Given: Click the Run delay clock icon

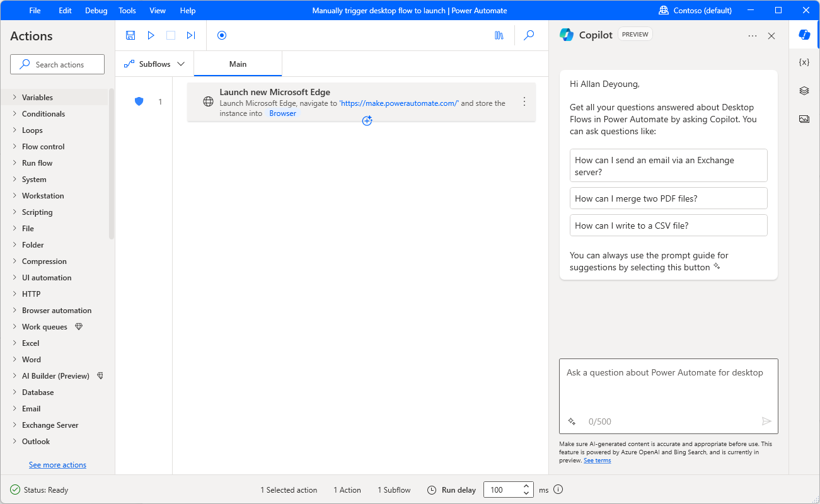Looking at the screenshot, I should (x=432, y=490).
